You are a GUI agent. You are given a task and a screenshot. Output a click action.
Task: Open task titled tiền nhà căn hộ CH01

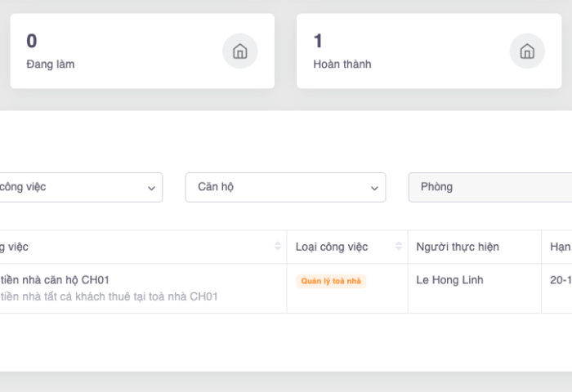click(56, 279)
